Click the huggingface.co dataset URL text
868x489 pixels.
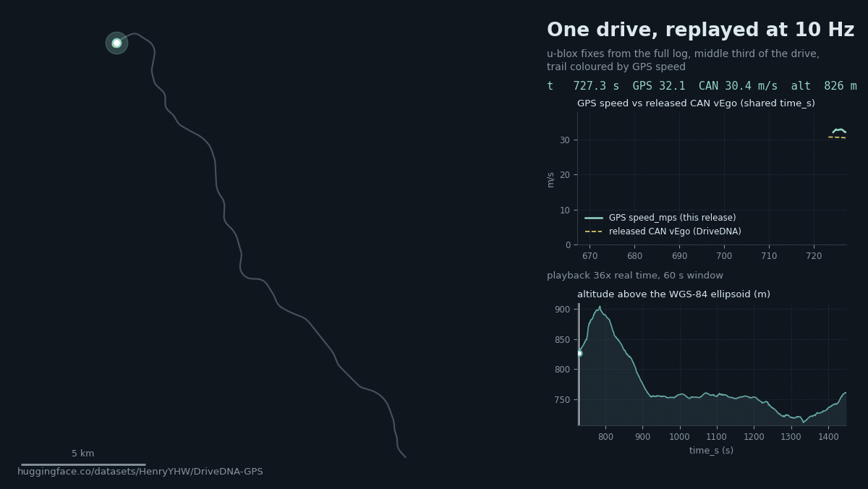140,472
